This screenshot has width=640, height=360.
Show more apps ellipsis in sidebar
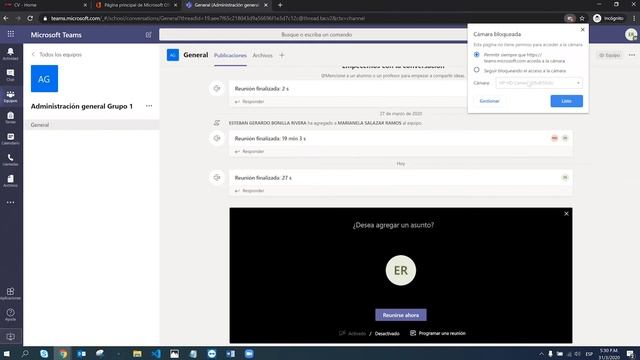coord(11,202)
